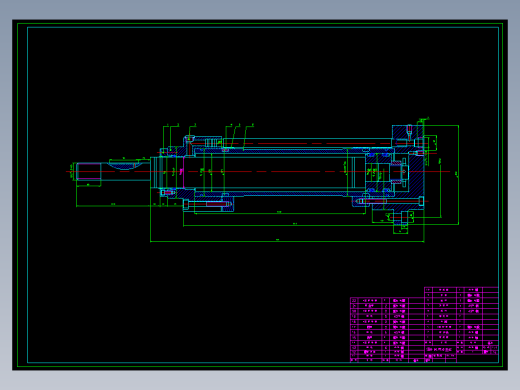Select the curved notch on the piston rod
The height and width of the screenshot is (390, 520).
click(x=124, y=165)
